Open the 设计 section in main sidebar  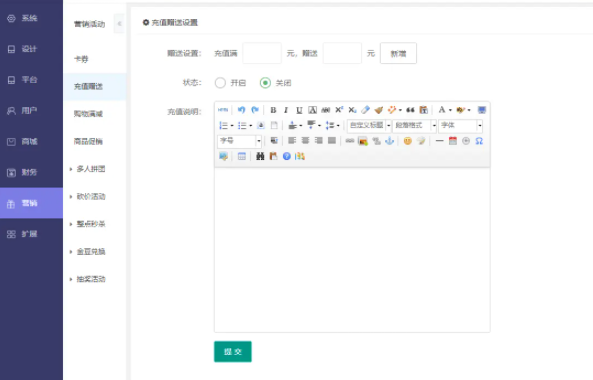click(x=31, y=49)
